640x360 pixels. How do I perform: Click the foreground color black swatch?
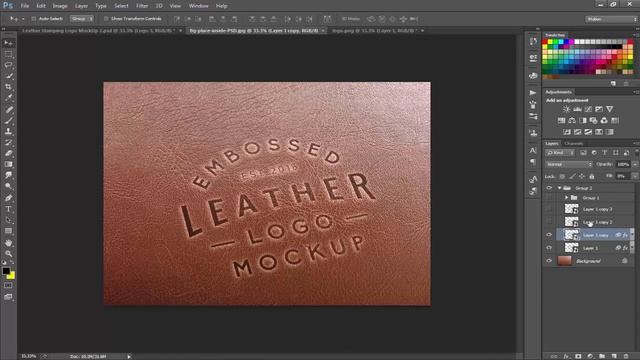[x=5, y=271]
